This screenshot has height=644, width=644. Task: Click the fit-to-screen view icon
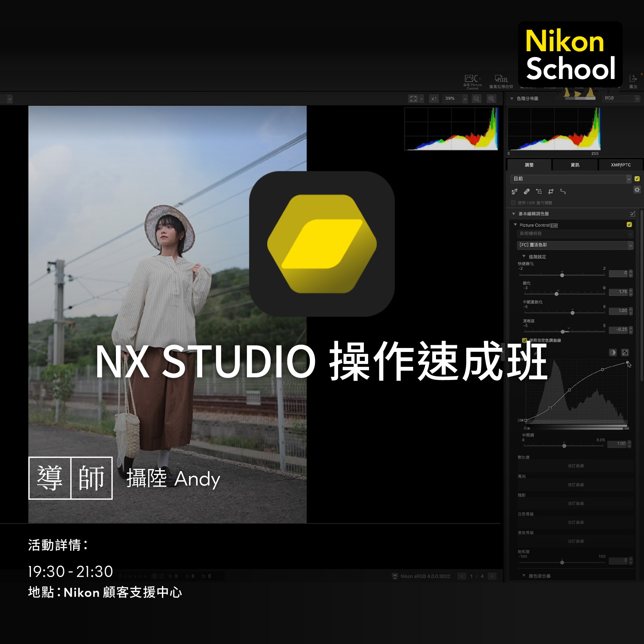413,99
